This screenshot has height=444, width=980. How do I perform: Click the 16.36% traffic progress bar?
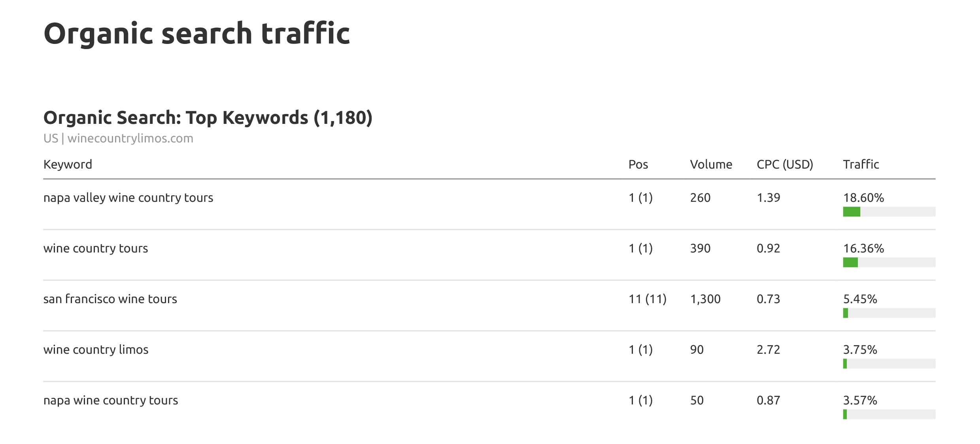click(889, 262)
